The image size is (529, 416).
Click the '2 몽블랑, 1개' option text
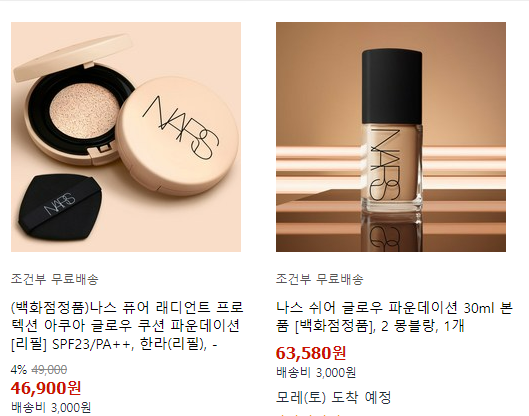tap(423, 326)
